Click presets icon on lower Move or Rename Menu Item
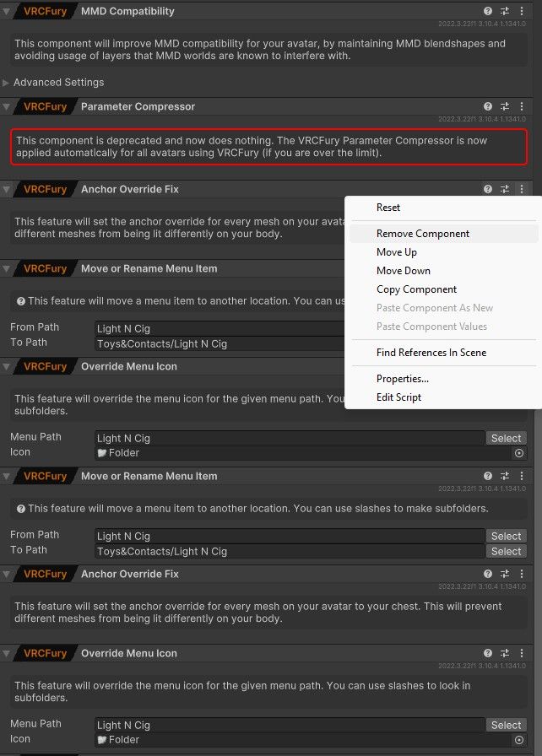This screenshot has width=542, height=756. (504, 476)
